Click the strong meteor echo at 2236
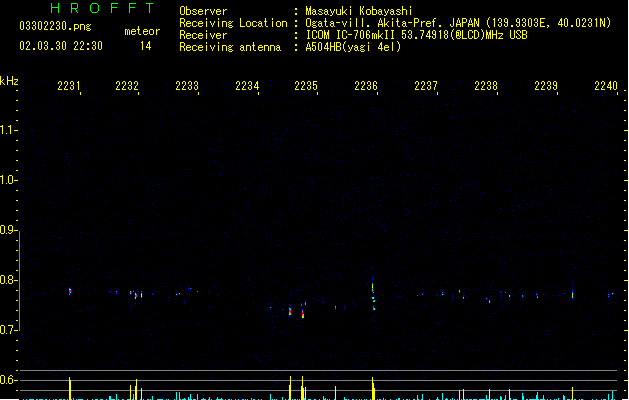Viewport: 629px width, 400px height. click(x=373, y=296)
